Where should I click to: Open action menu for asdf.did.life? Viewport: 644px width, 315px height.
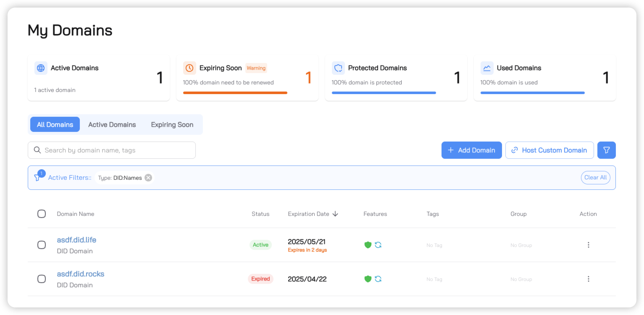pyautogui.click(x=588, y=245)
